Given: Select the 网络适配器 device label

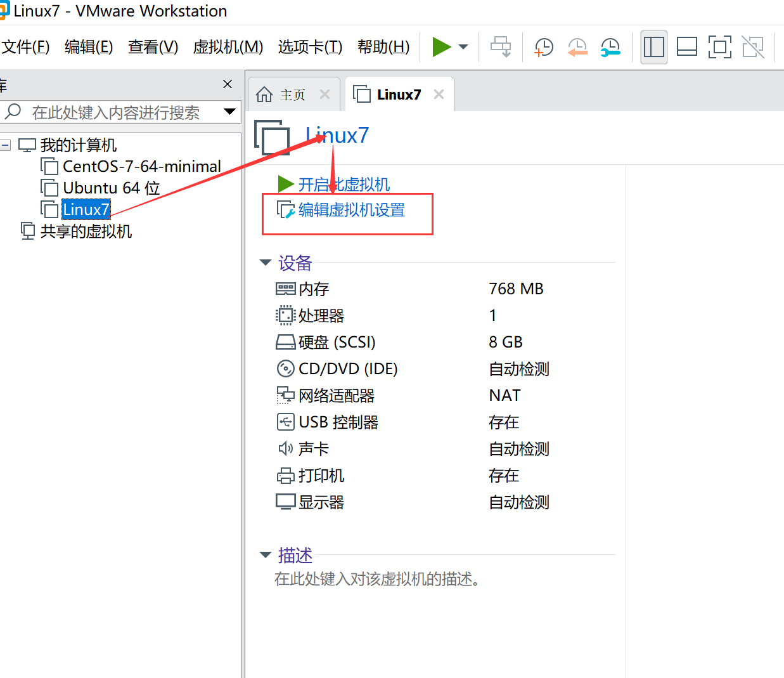Looking at the screenshot, I should point(337,396).
